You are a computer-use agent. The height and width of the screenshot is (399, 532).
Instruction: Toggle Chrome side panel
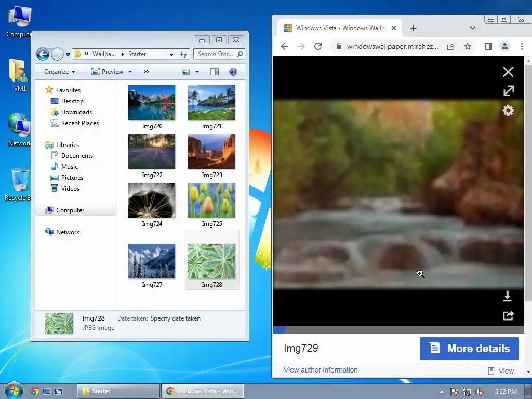click(488, 46)
